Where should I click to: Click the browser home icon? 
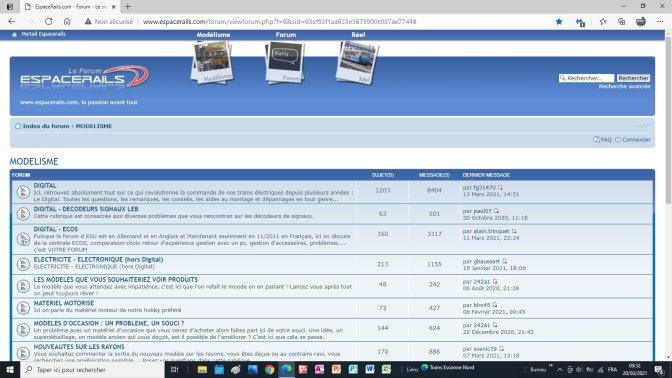coord(67,21)
